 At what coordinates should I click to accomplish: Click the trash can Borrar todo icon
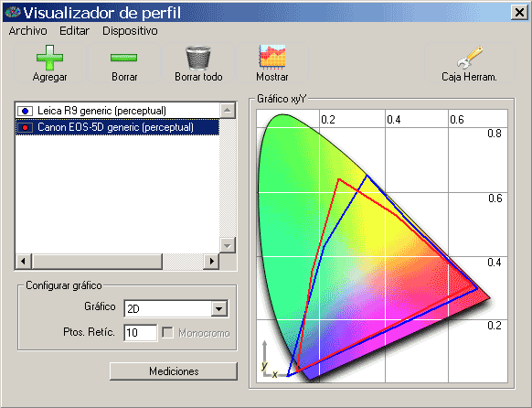click(x=198, y=58)
